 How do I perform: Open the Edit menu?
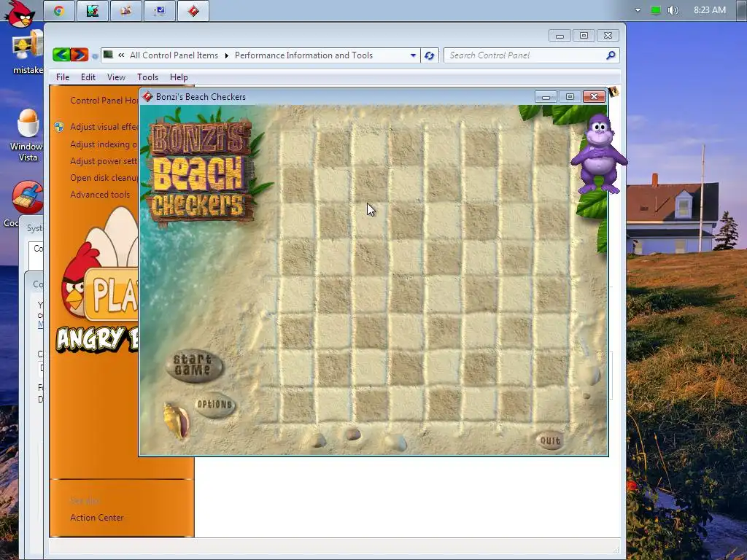(x=88, y=77)
